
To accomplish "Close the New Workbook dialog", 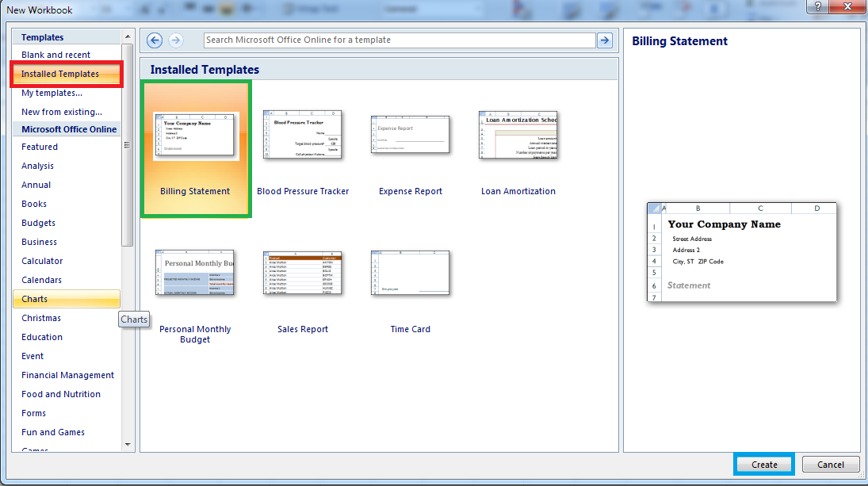I will click(x=847, y=6).
